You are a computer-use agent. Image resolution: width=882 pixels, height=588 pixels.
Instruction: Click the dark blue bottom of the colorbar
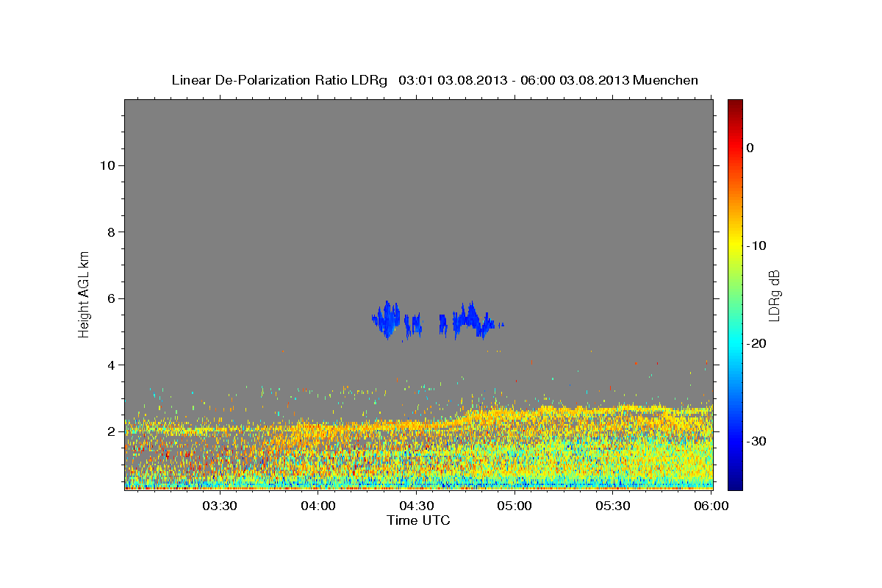[735, 481]
